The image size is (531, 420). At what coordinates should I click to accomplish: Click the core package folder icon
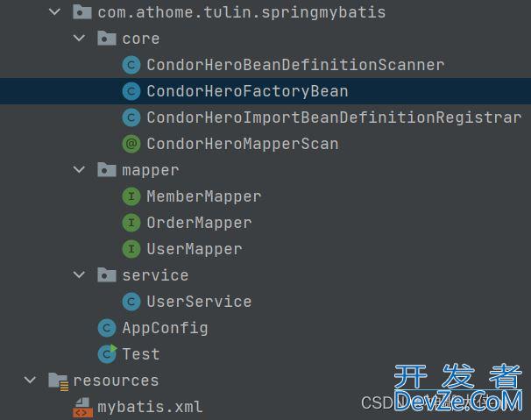pyautogui.click(x=107, y=39)
